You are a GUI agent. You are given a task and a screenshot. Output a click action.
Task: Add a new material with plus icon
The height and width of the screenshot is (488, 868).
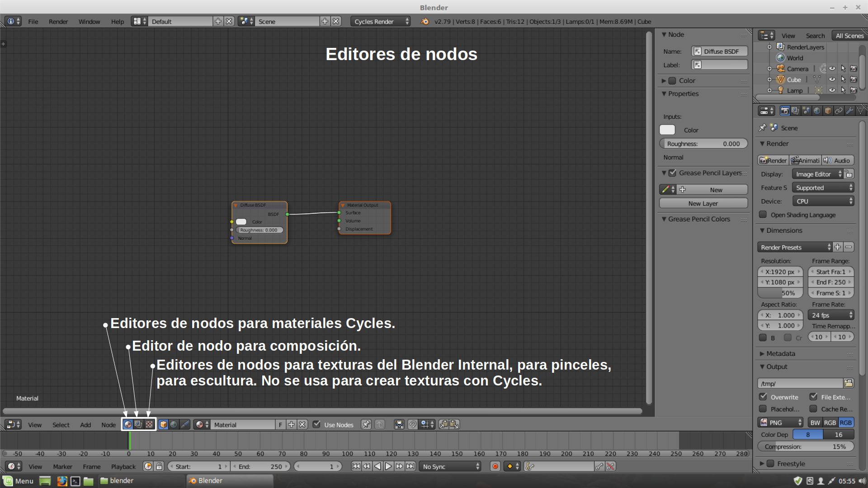pos(291,424)
